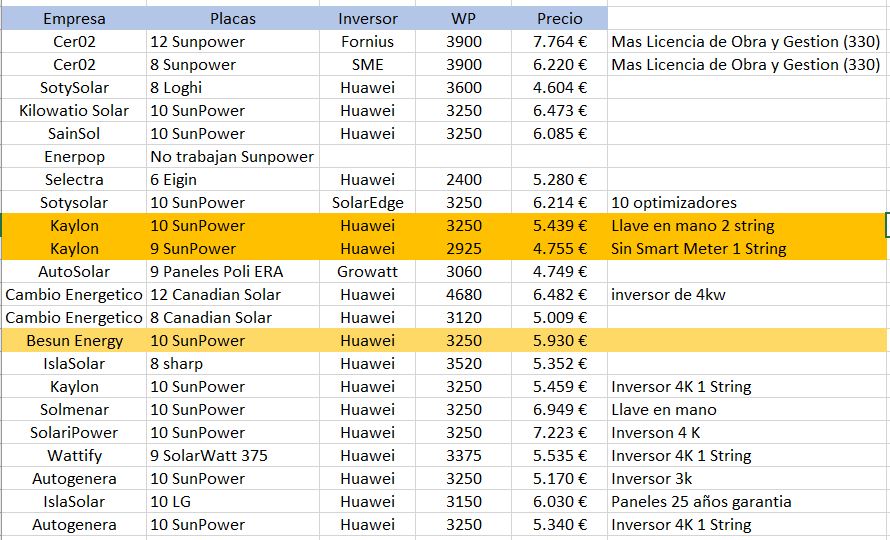The width and height of the screenshot is (890, 540).
Task: Click the Solmenar company cell
Action: click(x=74, y=409)
